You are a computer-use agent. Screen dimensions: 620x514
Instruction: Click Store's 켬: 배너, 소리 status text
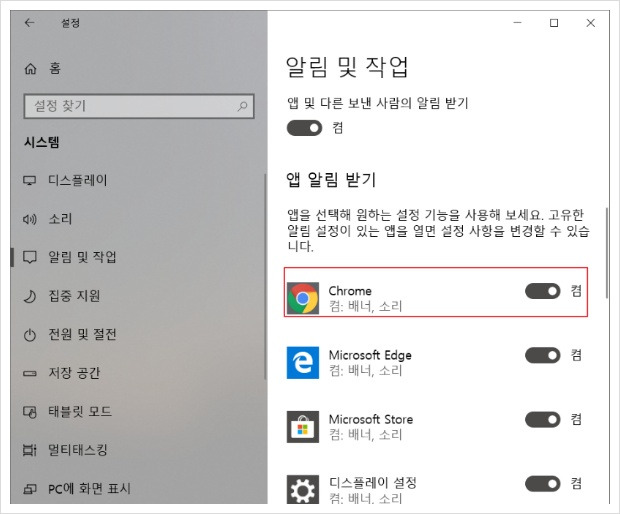[x=365, y=435]
